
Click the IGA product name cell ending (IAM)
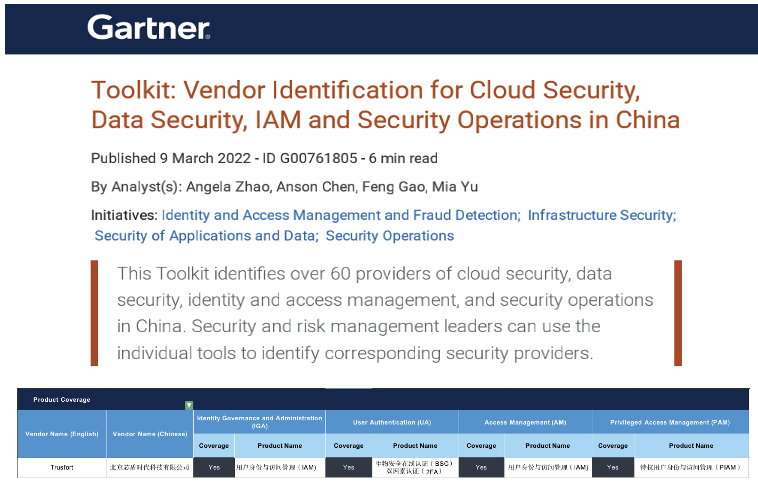[x=280, y=468]
